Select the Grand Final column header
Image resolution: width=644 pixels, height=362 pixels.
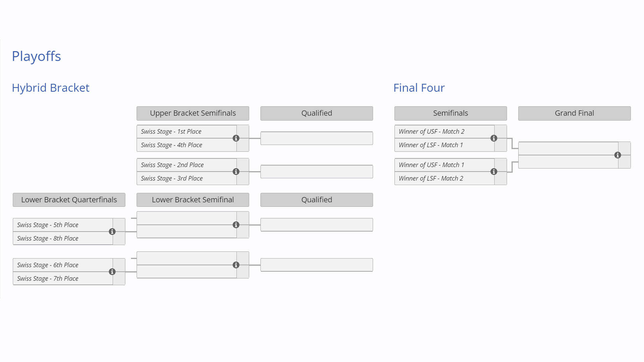click(x=574, y=113)
